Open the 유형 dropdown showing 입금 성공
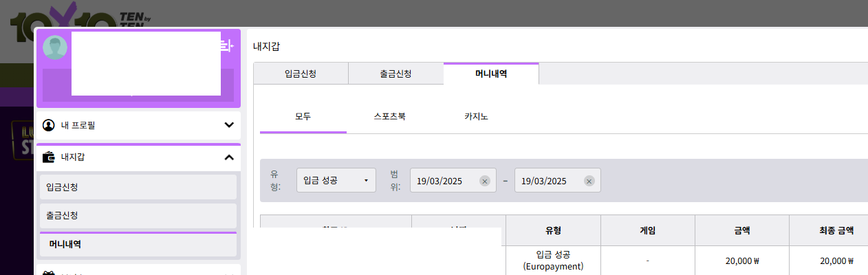 [336, 181]
